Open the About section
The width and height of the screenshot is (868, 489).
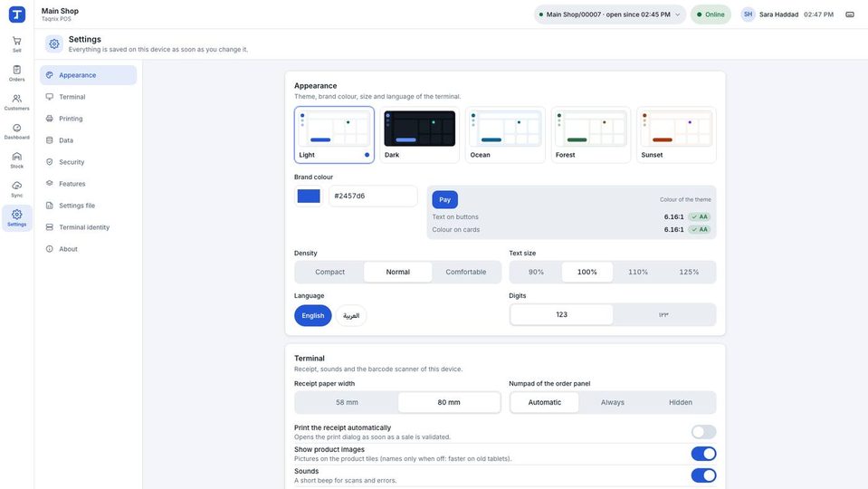(88, 249)
